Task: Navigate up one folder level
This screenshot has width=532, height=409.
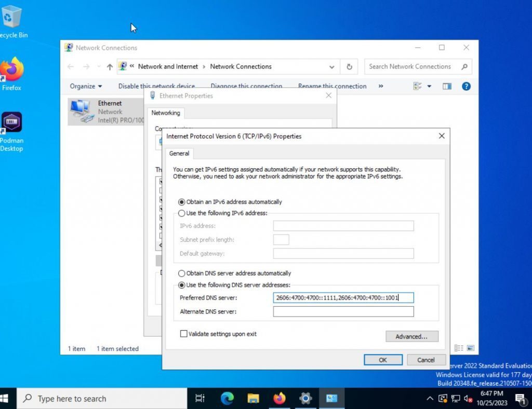Action: (x=110, y=66)
